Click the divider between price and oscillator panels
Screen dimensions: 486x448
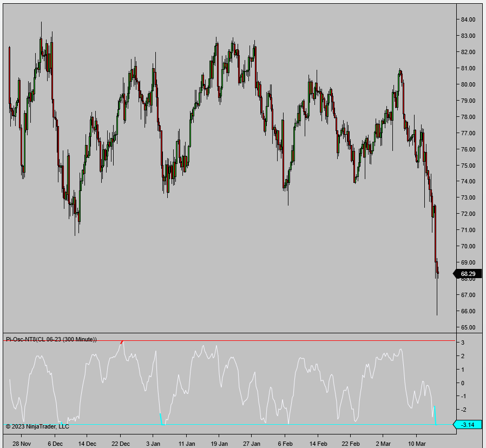tap(227, 334)
